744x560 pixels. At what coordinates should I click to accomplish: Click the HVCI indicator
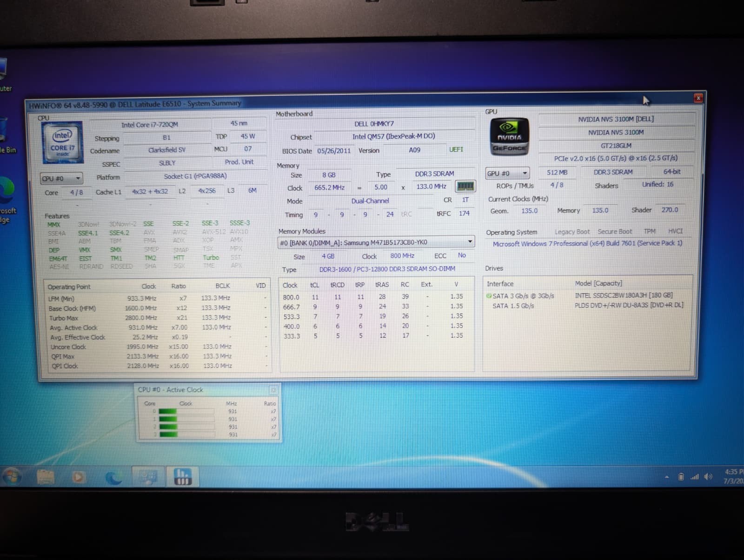coord(675,231)
